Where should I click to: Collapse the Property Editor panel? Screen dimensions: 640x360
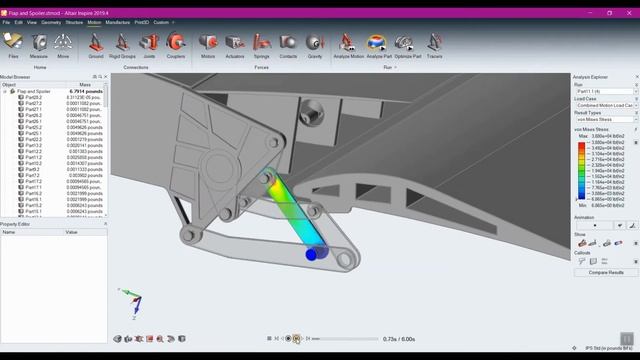click(x=105, y=224)
